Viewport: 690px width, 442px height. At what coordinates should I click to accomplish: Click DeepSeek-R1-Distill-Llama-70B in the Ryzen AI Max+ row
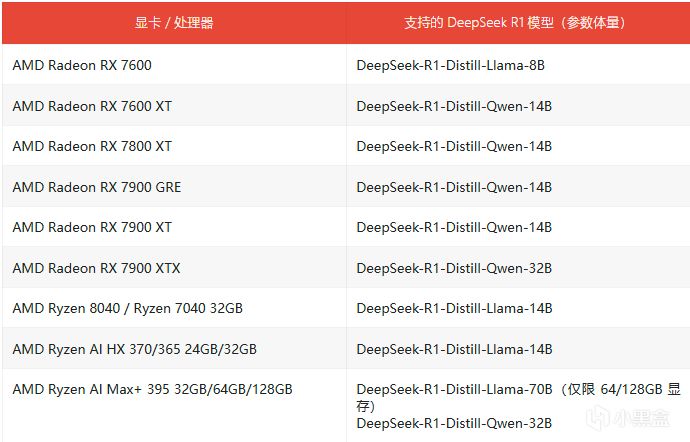(x=454, y=389)
